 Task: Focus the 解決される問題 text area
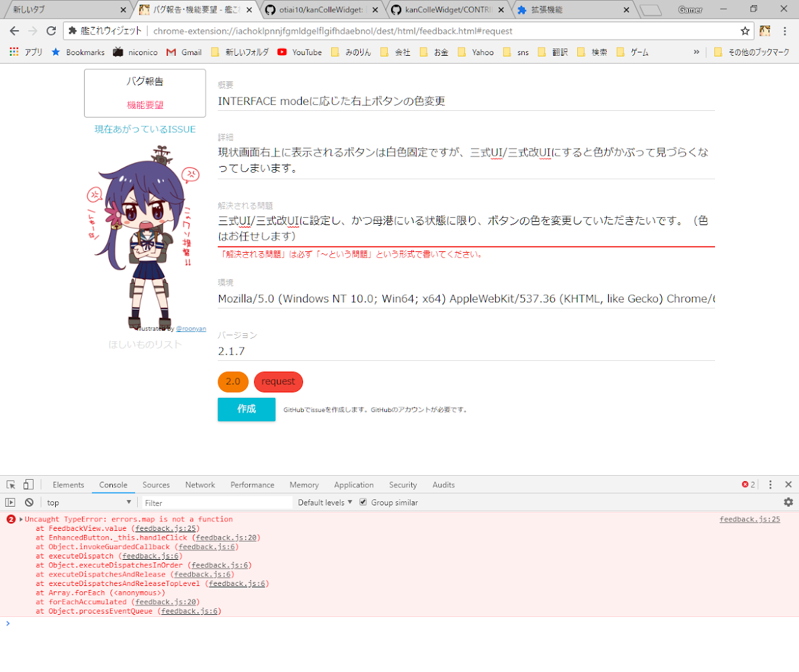point(466,228)
